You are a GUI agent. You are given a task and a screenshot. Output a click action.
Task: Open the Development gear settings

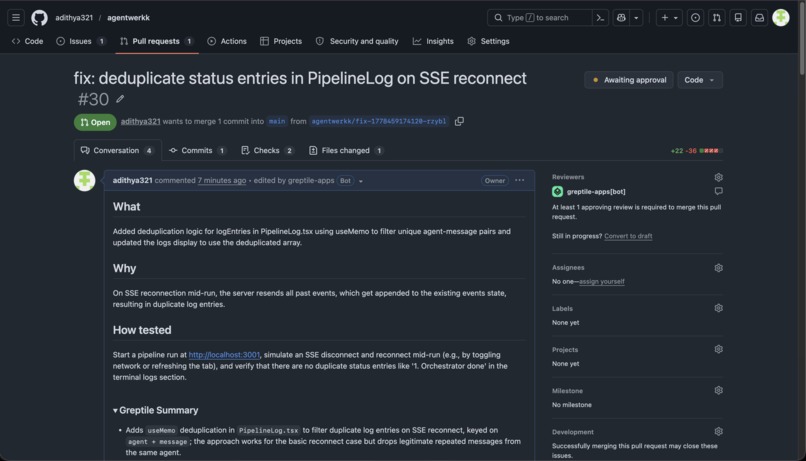[718, 431]
